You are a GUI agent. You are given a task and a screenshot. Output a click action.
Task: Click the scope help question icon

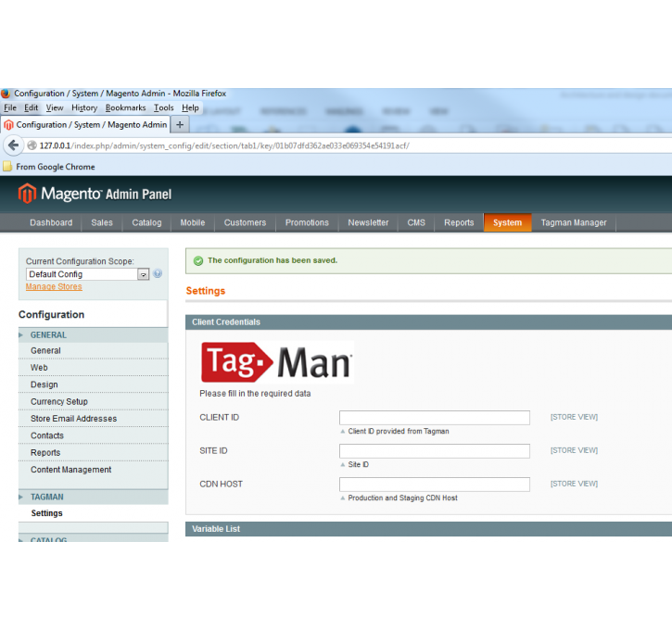click(x=158, y=273)
